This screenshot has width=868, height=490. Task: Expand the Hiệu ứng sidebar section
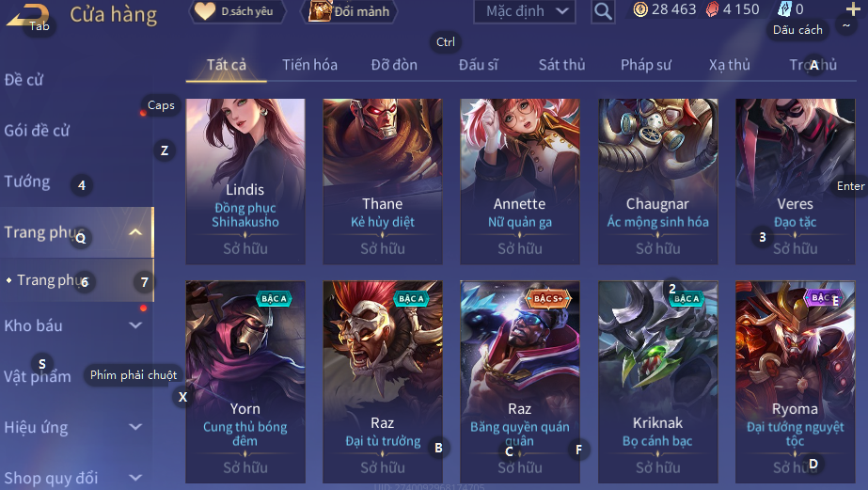point(135,427)
